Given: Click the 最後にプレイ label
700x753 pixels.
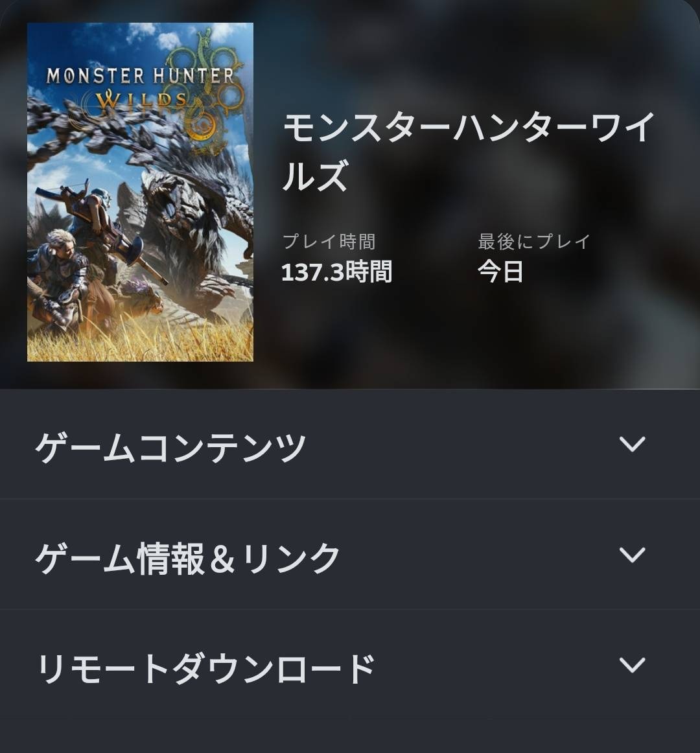Looking at the screenshot, I should pos(534,242).
